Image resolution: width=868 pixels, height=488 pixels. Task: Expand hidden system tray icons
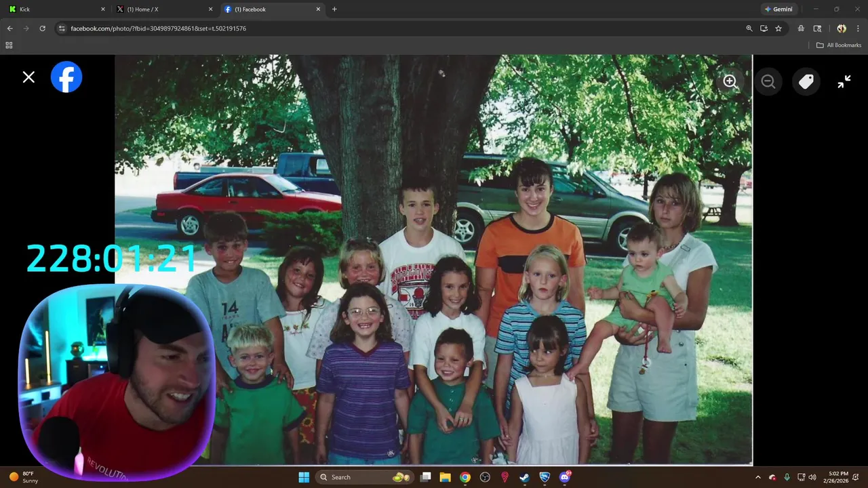tap(758, 477)
